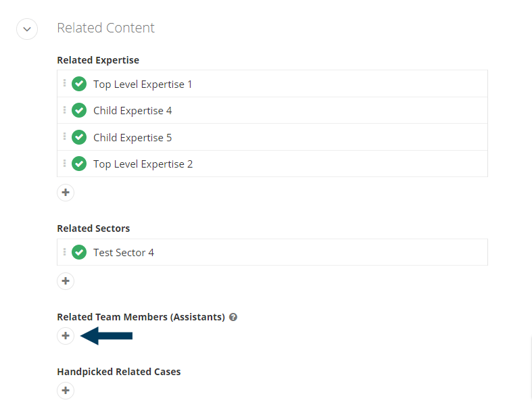532x415 pixels.
Task: Toggle green check for Child Expertise 5
Action: point(79,137)
